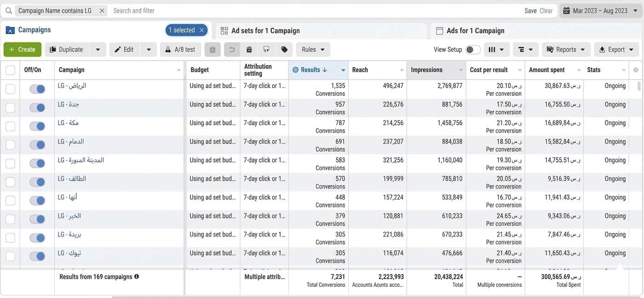
Task: Select the checkbox for LG - الرياض
Action: (x=10, y=89)
